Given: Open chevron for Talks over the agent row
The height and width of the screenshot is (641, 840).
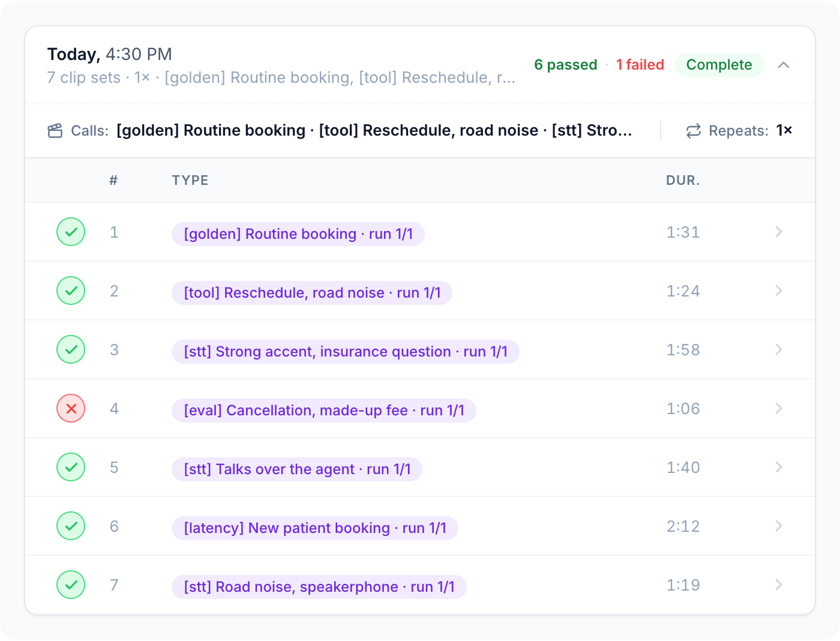Looking at the screenshot, I should (779, 467).
